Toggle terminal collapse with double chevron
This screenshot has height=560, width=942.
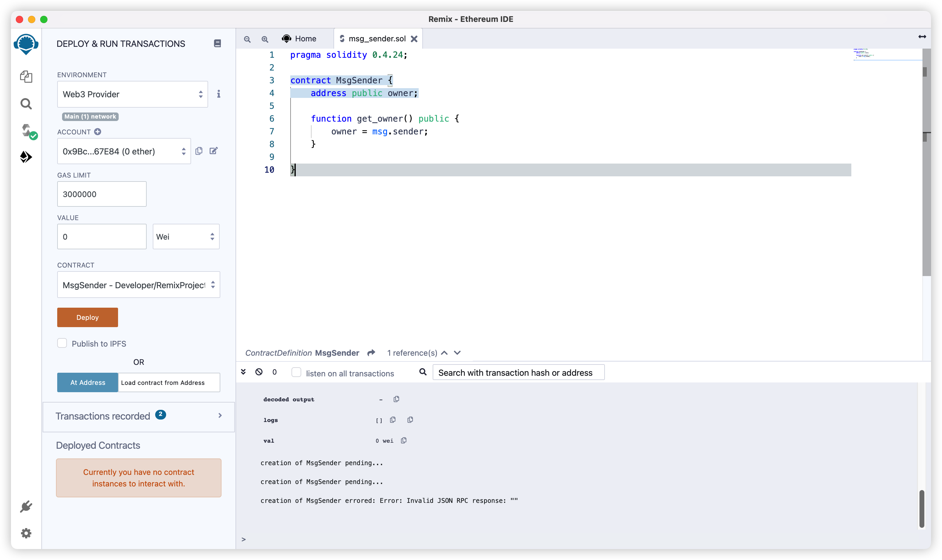click(243, 372)
